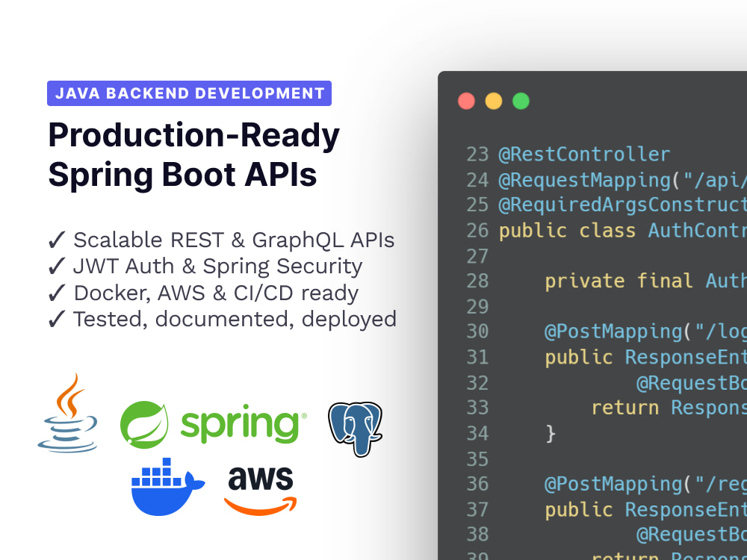The width and height of the screenshot is (747, 560).
Task: Click the Spring leaf logo
Action: tap(144, 424)
